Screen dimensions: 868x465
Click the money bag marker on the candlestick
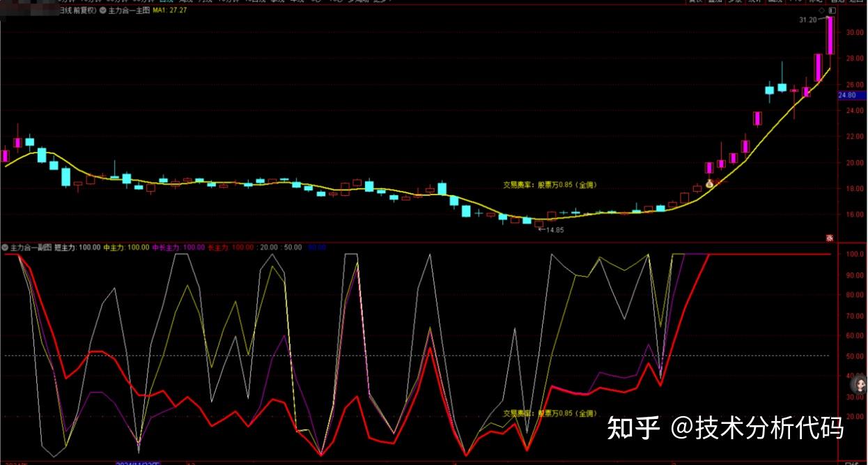pyautogui.click(x=710, y=183)
